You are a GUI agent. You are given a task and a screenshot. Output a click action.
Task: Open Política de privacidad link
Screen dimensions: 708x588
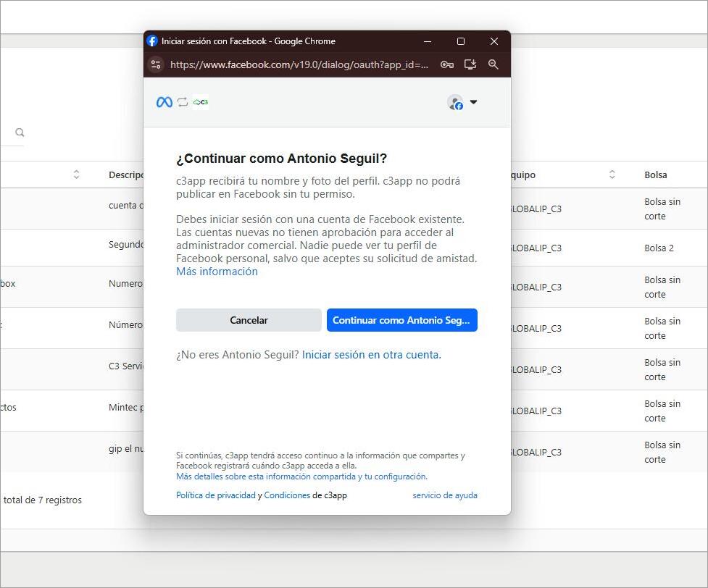pos(216,495)
